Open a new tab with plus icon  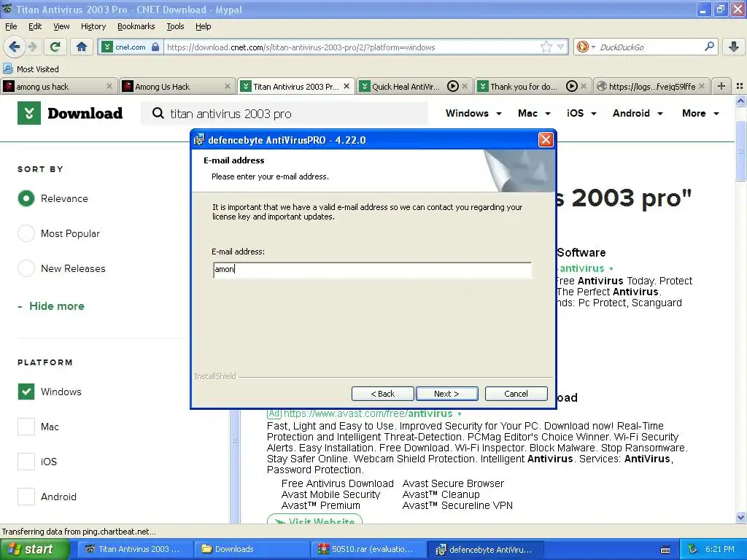pyautogui.click(x=721, y=86)
